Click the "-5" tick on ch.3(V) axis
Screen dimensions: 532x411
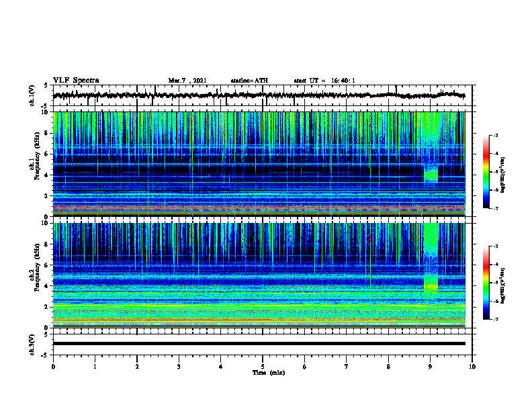point(44,355)
